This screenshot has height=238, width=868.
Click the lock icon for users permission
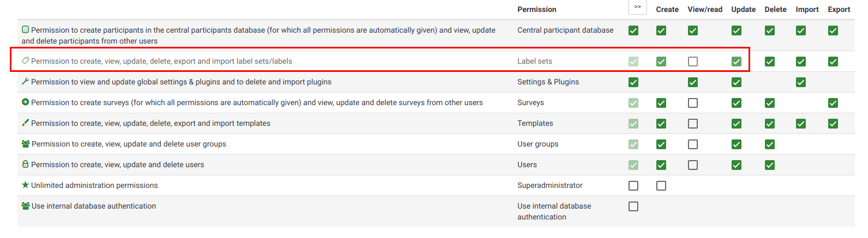click(25, 164)
